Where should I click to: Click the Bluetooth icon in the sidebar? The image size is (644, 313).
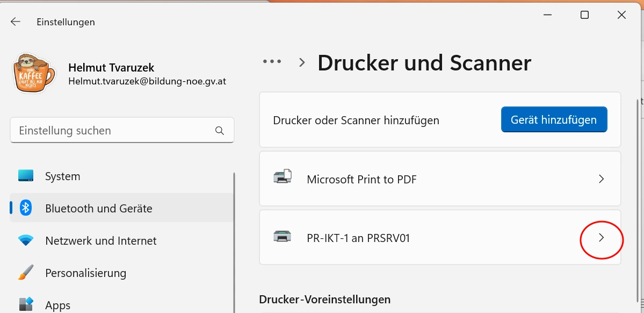pos(26,208)
